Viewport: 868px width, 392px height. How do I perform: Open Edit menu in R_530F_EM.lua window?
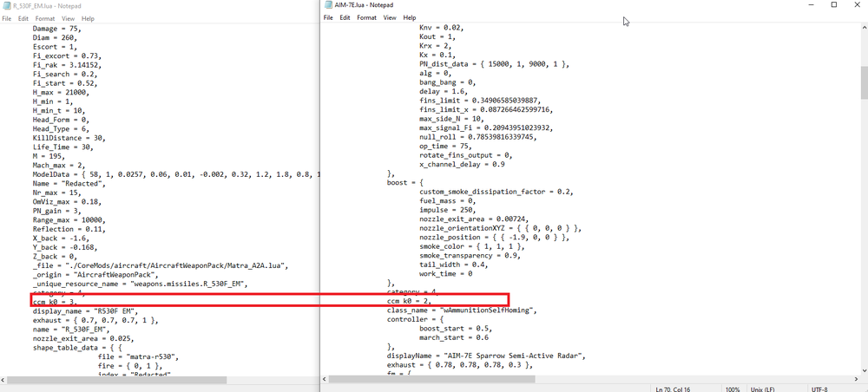click(x=23, y=19)
